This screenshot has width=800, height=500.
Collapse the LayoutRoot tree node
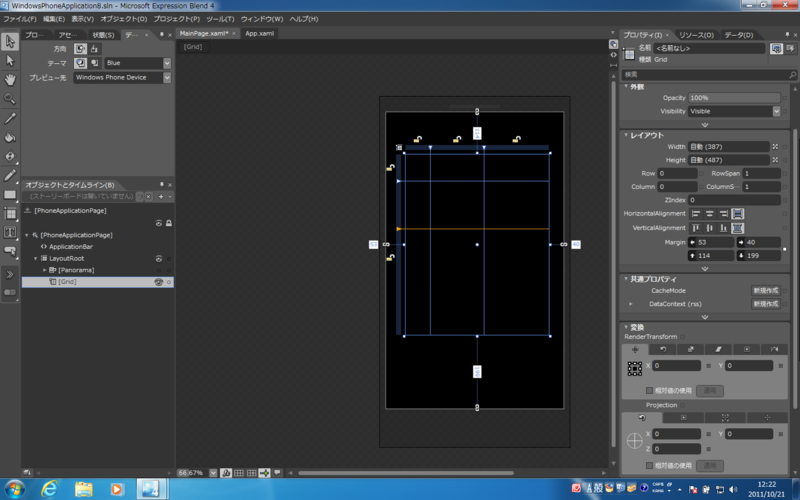coord(36,259)
